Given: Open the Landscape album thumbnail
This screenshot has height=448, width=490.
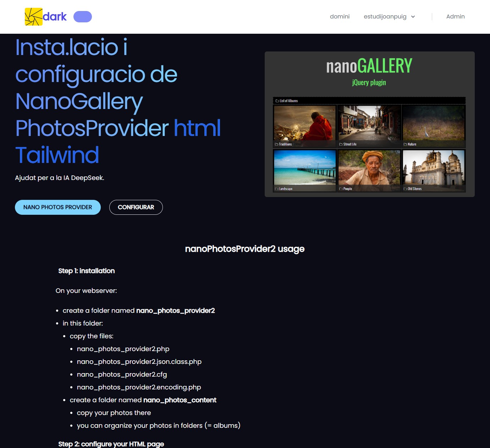Looking at the screenshot, I should 305,171.
